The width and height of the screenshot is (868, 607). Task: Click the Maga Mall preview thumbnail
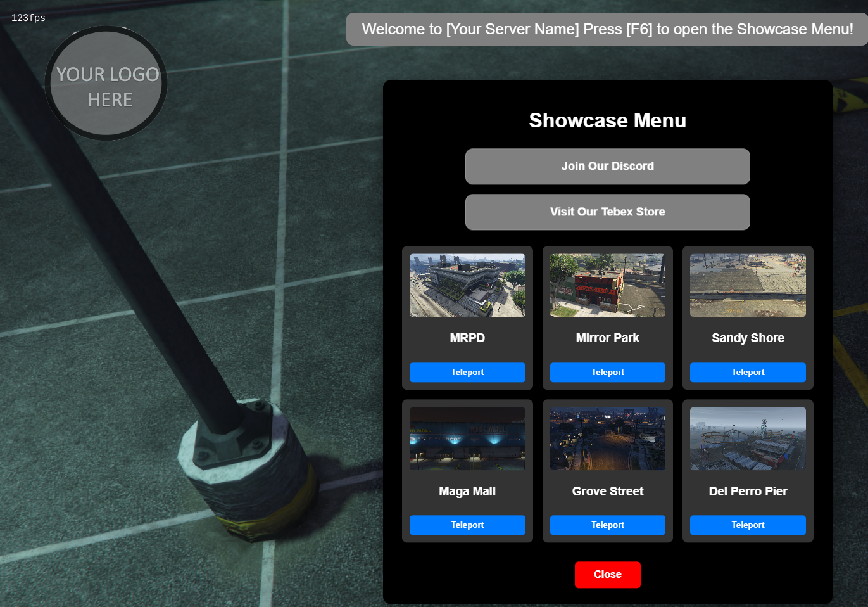pos(467,438)
